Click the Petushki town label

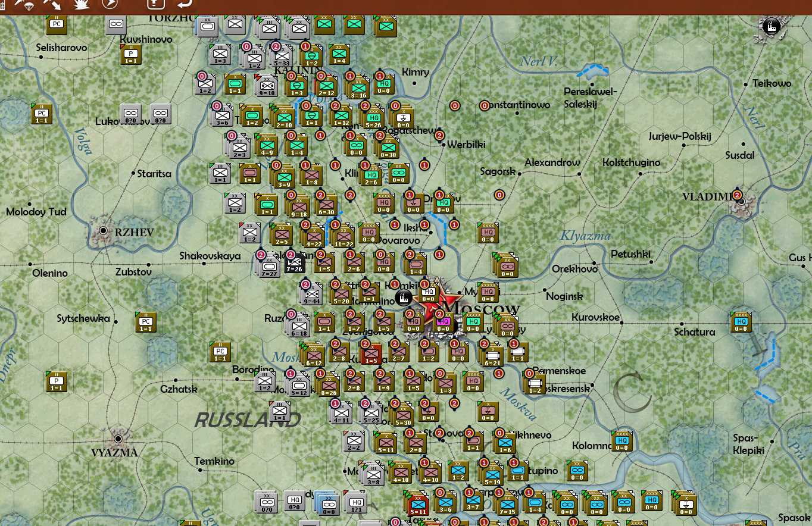[630, 254]
